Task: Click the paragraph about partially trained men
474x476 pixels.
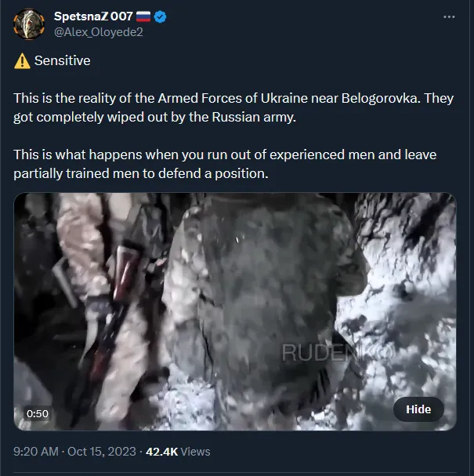Action: click(x=225, y=164)
